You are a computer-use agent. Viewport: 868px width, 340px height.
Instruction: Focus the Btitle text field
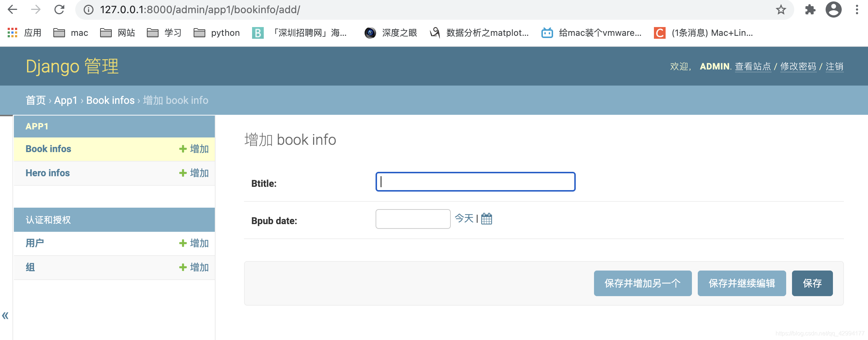pos(475,182)
